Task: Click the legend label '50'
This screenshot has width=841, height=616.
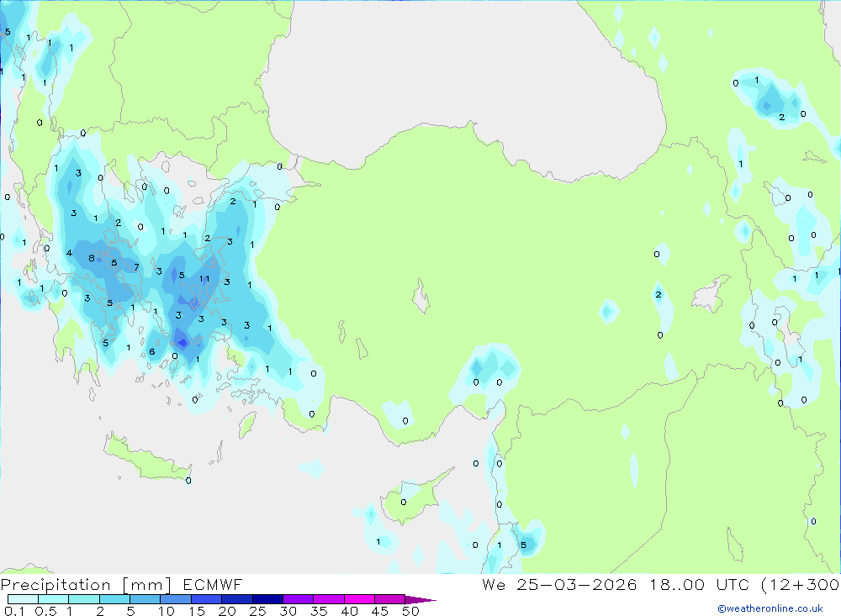Action: (x=410, y=611)
